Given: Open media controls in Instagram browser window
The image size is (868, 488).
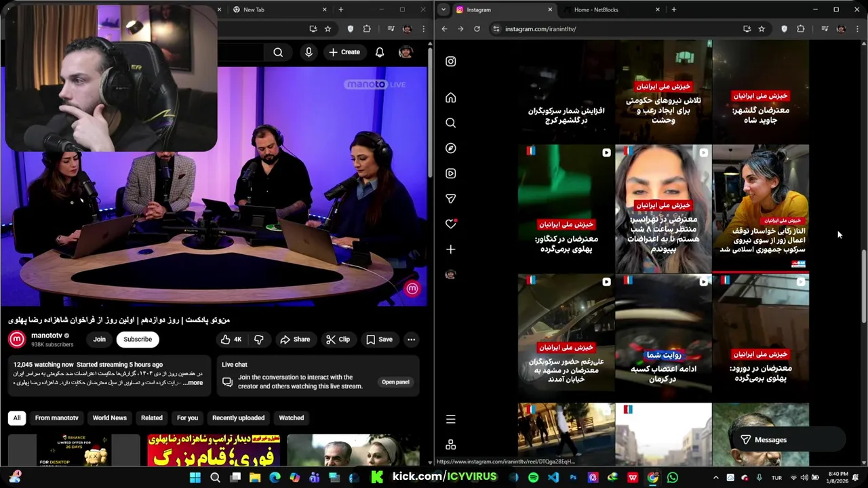Looking at the screenshot, I should 825,29.
